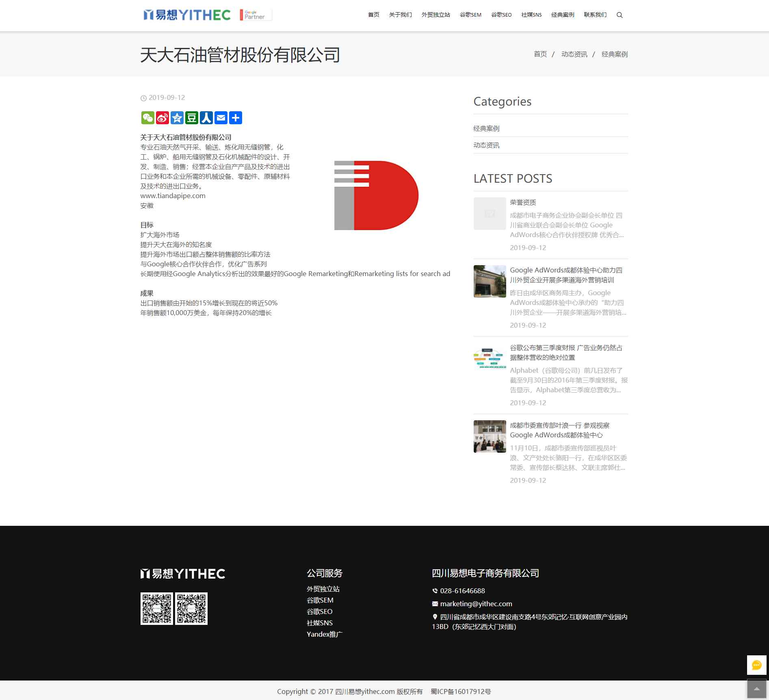The image size is (769, 700).
Task: Select 经典案例 under Categories
Action: coord(486,128)
